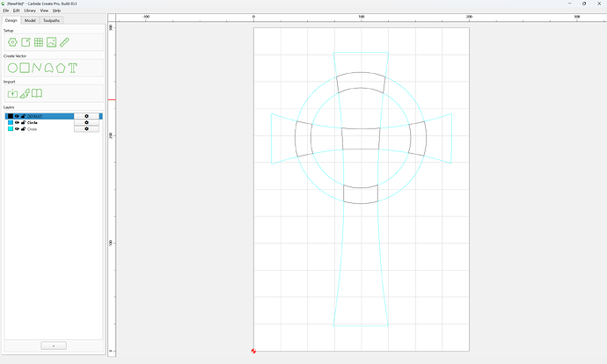Open settings gear for DEFAULT layer
Viewport: 607px width, 364px height.
[86, 116]
